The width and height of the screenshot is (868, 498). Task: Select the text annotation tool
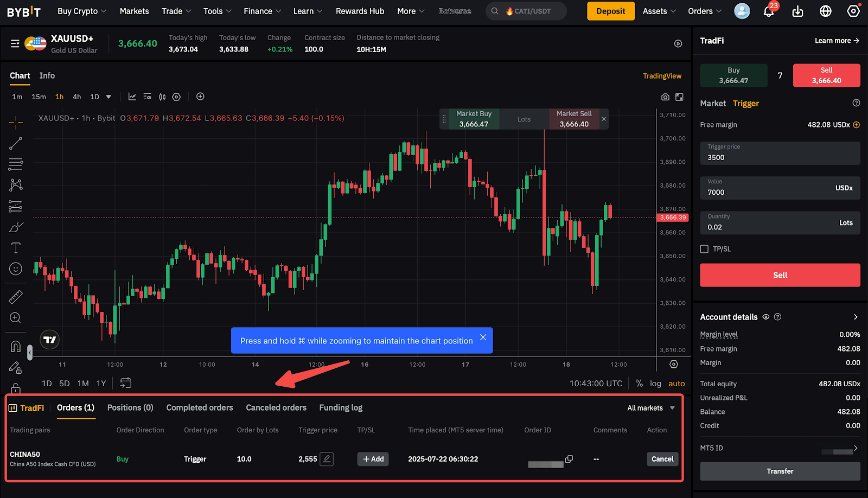[16, 248]
